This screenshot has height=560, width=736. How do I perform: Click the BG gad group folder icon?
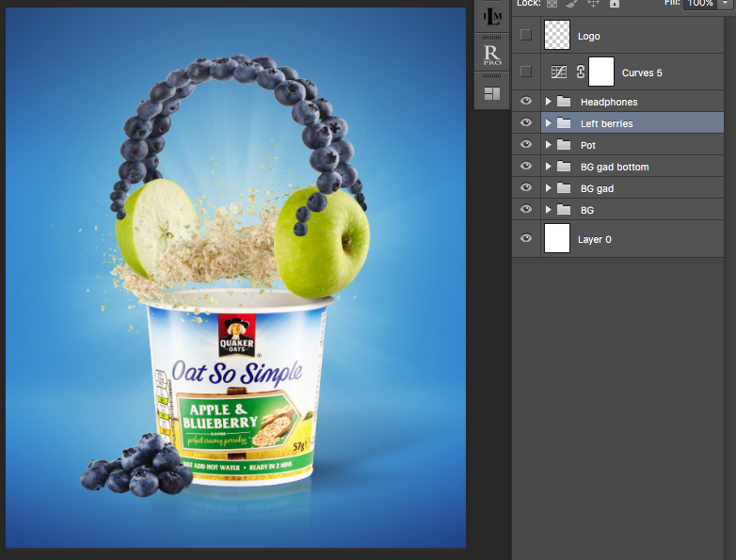[564, 187]
